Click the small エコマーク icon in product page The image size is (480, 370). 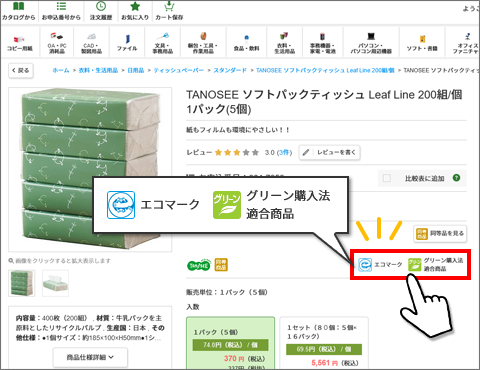tap(365, 265)
